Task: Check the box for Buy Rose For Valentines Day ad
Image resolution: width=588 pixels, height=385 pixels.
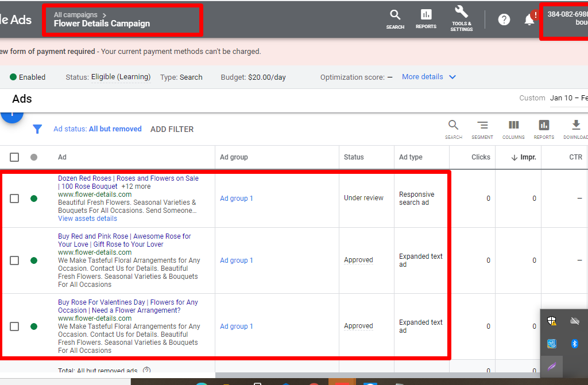Action: pyautogui.click(x=14, y=326)
